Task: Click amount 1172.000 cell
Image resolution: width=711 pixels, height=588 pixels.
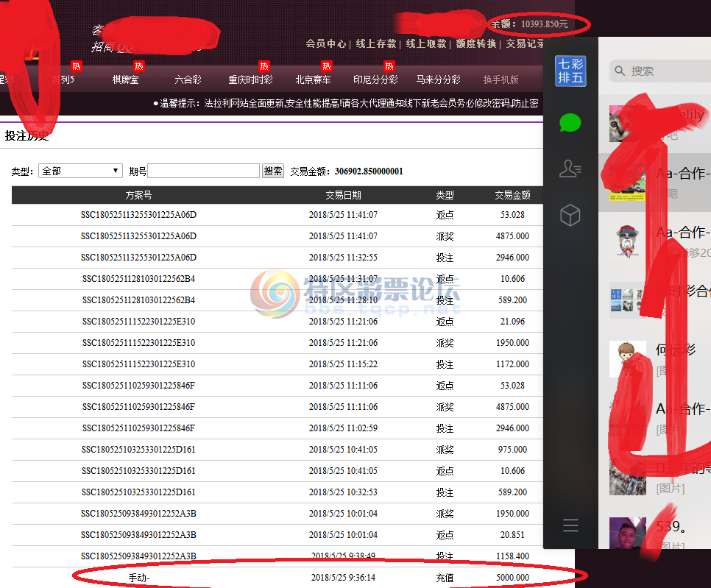Action: (x=512, y=364)
